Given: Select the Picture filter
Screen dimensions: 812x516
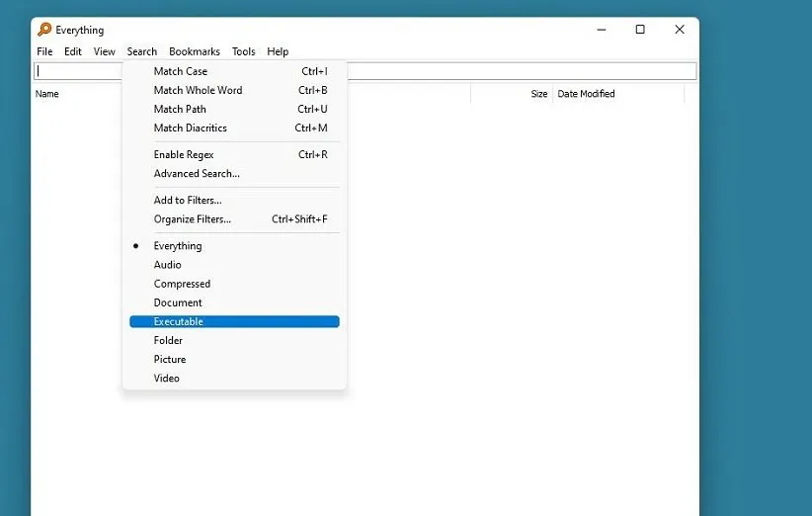Looking at the screenshot, I should [170, 359].
